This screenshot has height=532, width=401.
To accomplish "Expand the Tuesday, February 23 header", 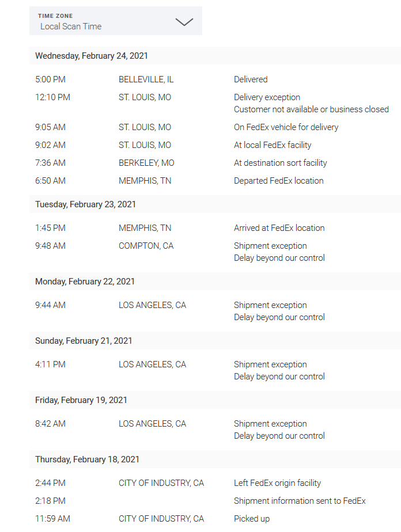I will point(86,204).
